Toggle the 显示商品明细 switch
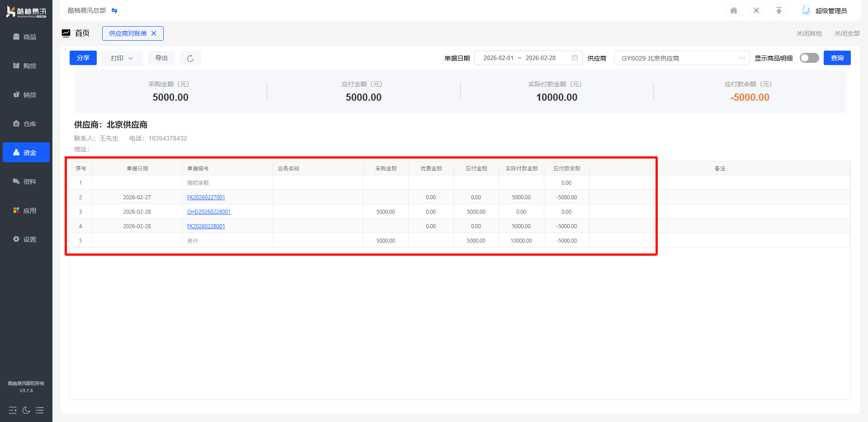Screen dimensions: 868x422 point(809,58)
